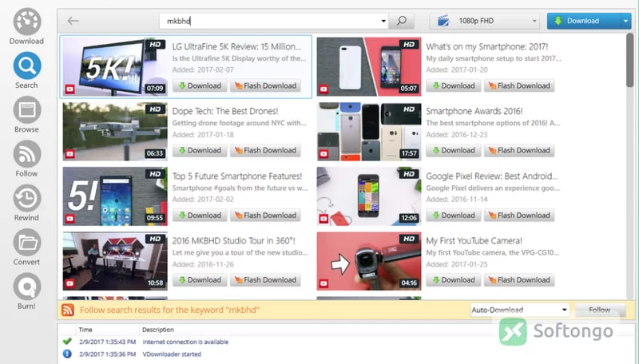Click the clapperboard quality icon
The height and width of the screenshot is (364, 639).
[x=443, y=21]
